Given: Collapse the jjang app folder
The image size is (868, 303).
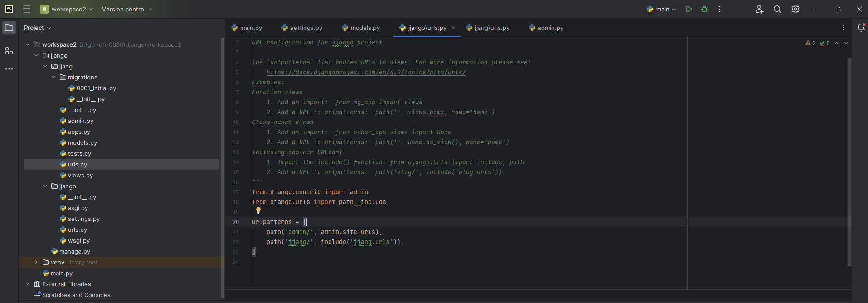Looking at the screenshot, I should [45, 66].
